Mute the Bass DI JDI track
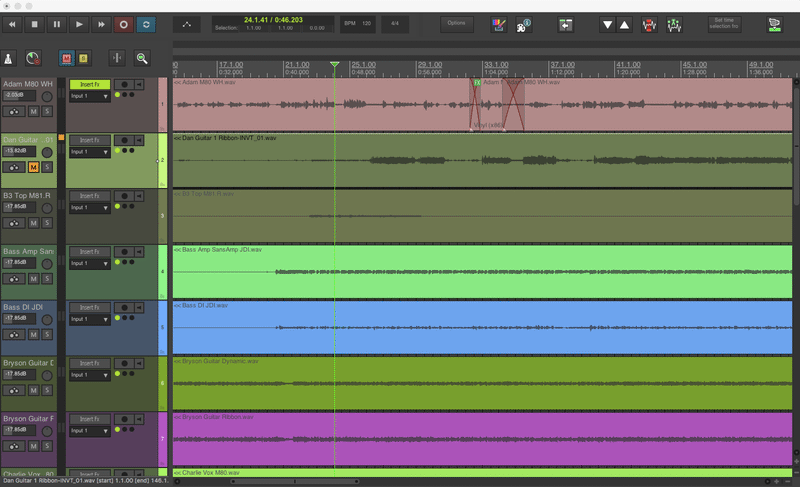The image size is (800, 487). click(34, 335)
